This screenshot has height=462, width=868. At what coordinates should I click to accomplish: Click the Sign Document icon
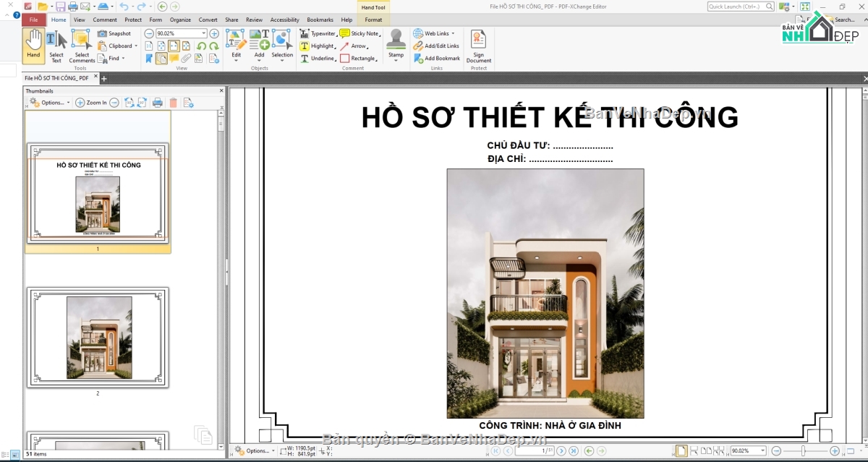click(x=478, y=45)
